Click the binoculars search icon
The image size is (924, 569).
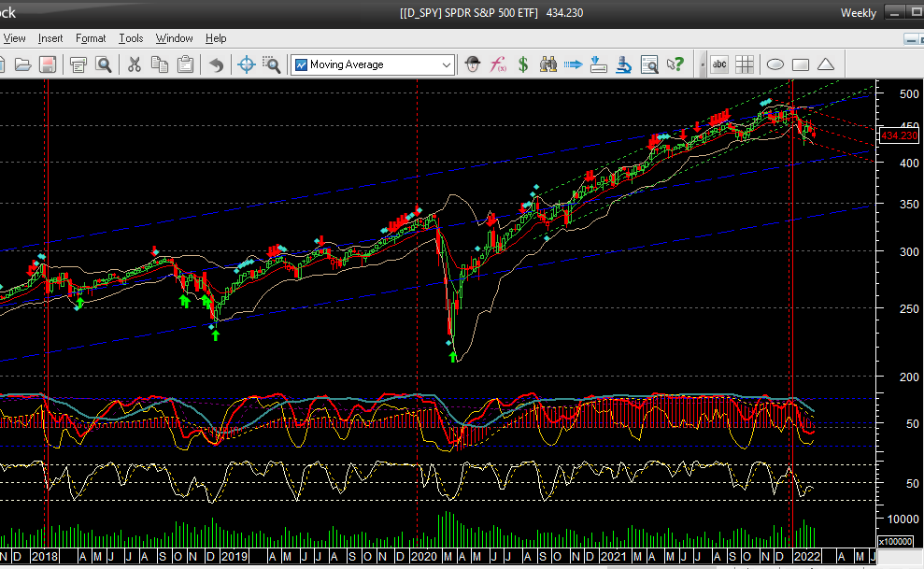[x=549, y=64]
